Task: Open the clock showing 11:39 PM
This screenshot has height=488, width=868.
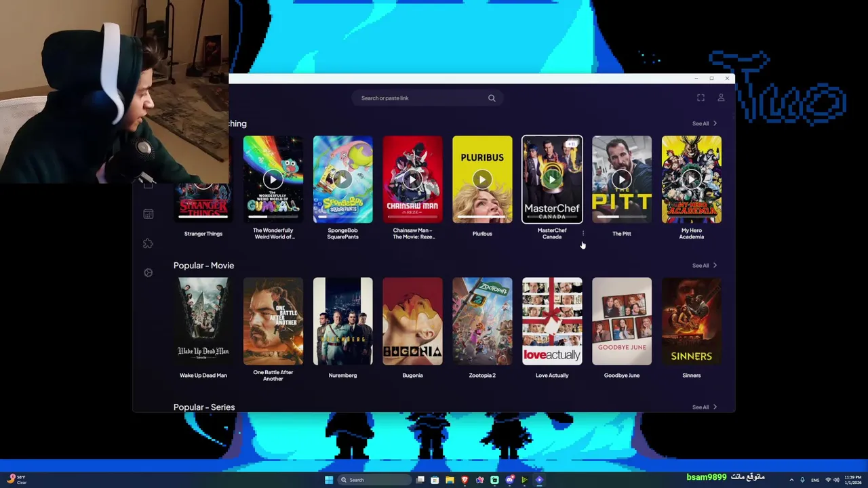Action: tap(853, 480)
